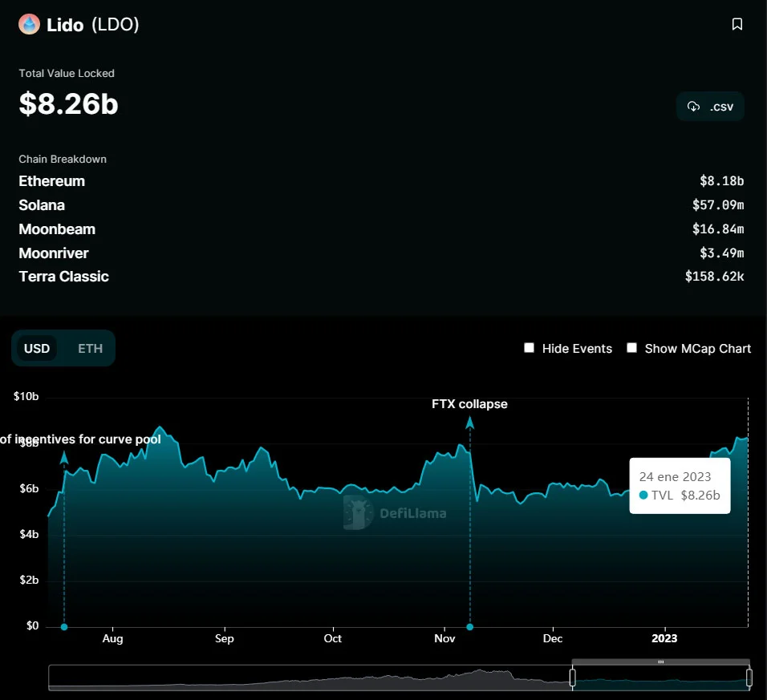Select the curve pool incentives event arrow
Image resolution: width=767 pixels, height=700 pixels.
pos(64,458)
